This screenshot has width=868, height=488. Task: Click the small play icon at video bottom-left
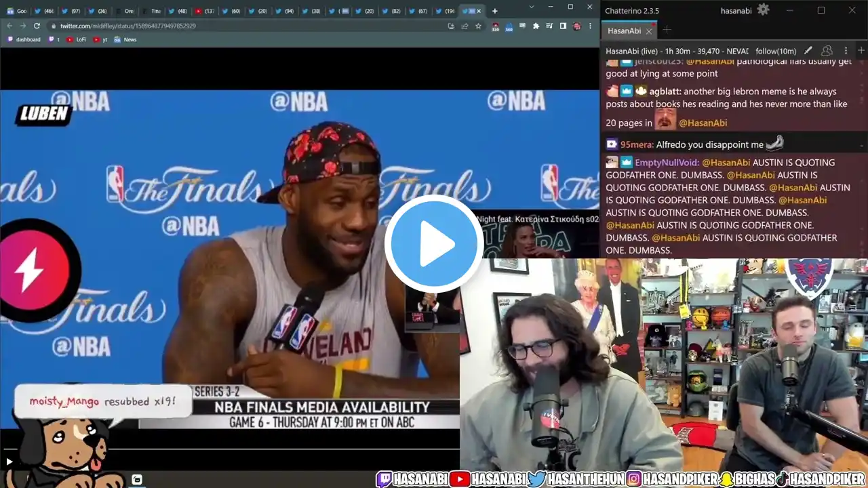(x=9, y=462)
